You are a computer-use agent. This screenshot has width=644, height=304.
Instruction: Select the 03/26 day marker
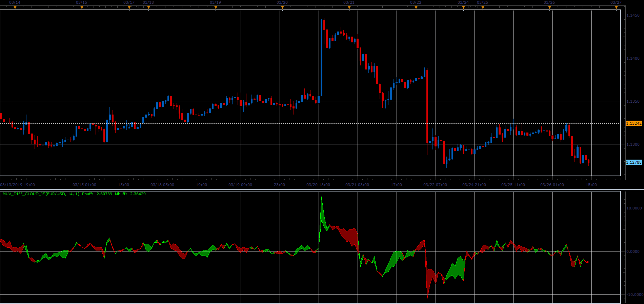549,7
